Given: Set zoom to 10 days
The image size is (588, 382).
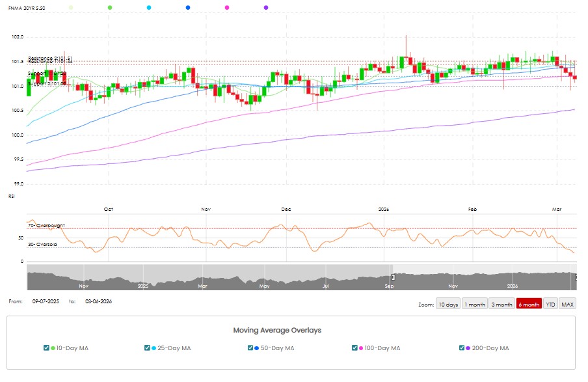Looking at the screenshot, I should click(448, 305).
